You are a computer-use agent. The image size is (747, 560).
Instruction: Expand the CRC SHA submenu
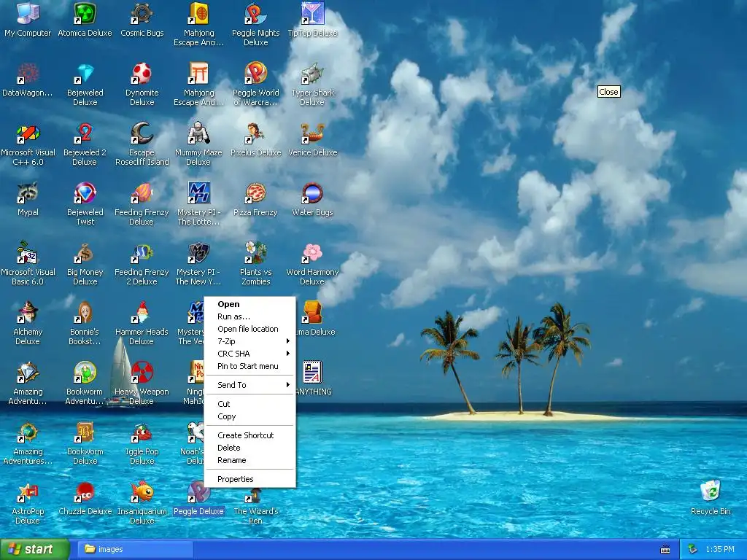point(249,354)
